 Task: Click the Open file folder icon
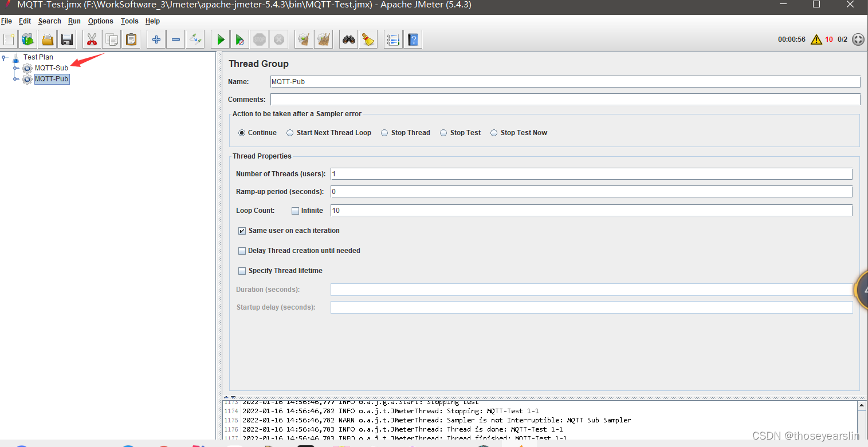48,39
